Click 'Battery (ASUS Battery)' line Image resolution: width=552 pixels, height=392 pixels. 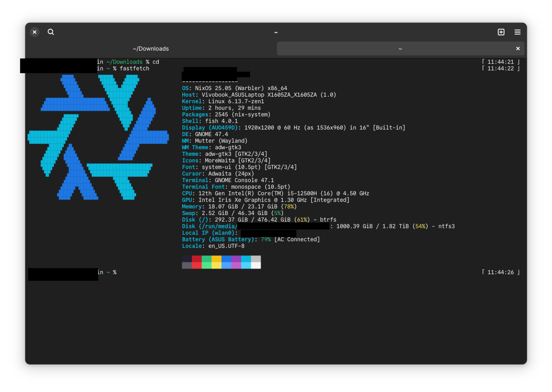coord(251,239)
